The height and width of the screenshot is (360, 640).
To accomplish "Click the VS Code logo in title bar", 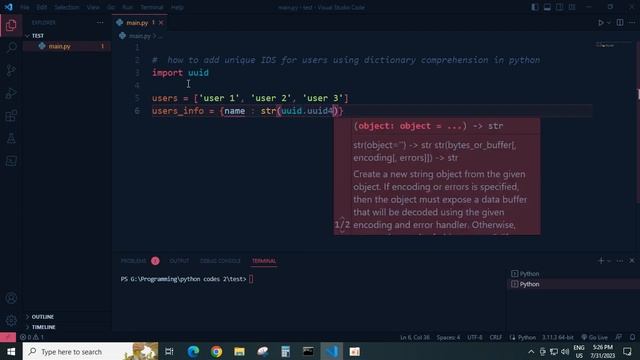I will tap(9, 7).
